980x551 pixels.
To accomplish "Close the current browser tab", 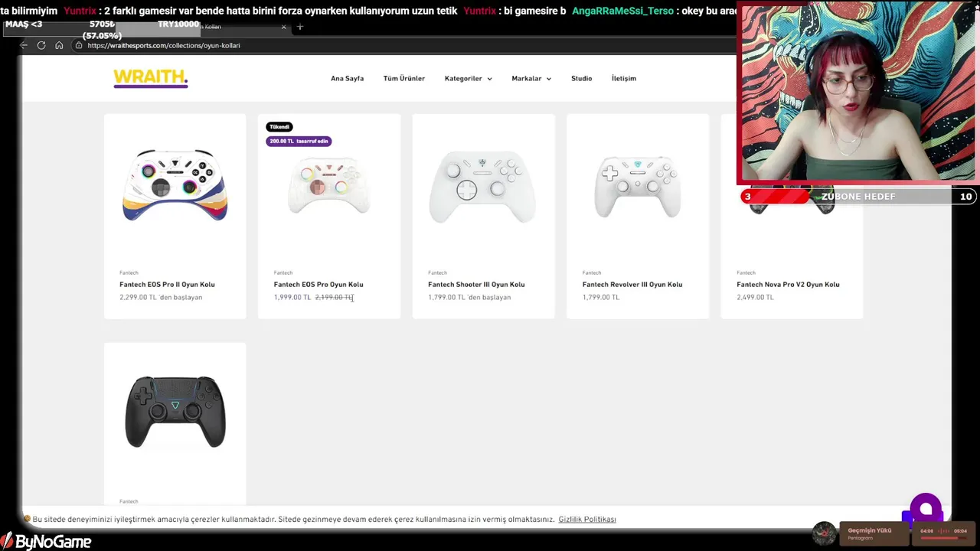I will [x=283, y=27].
